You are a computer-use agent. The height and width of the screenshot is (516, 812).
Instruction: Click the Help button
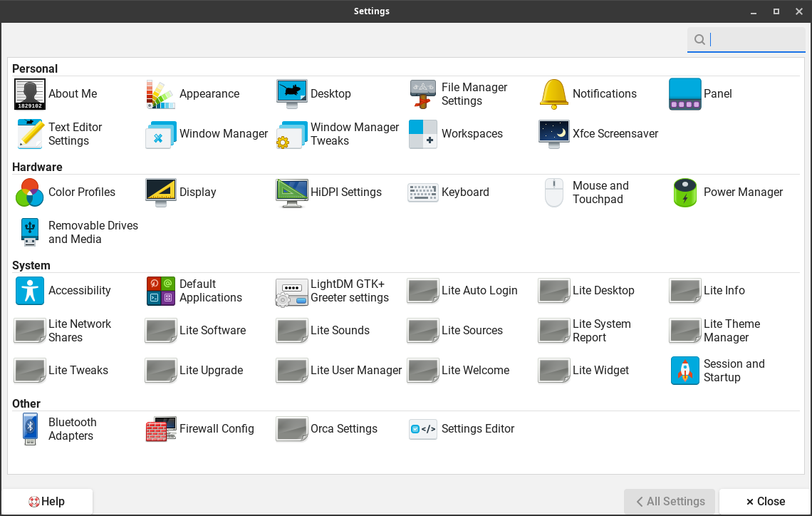tap(46, 501)
